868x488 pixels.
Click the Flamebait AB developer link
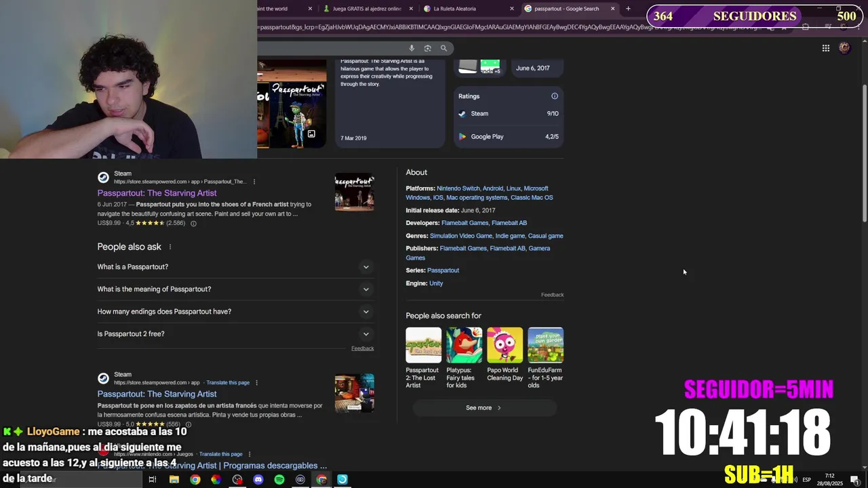pyautogui.click(x=509, y=223)
